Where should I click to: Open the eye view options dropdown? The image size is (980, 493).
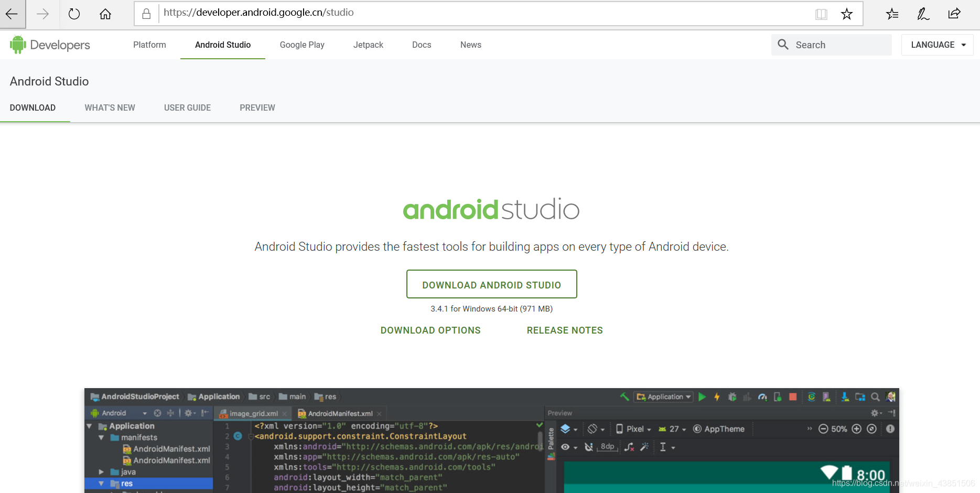point(568,447)
